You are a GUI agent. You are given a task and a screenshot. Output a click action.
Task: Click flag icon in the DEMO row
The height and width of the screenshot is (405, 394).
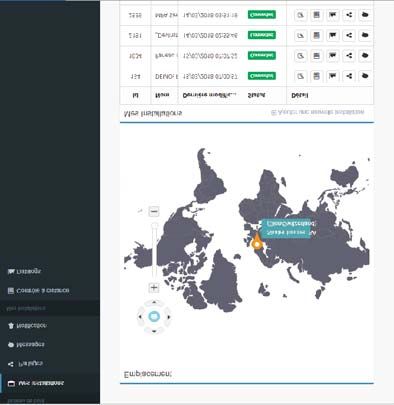pos(332,76)
